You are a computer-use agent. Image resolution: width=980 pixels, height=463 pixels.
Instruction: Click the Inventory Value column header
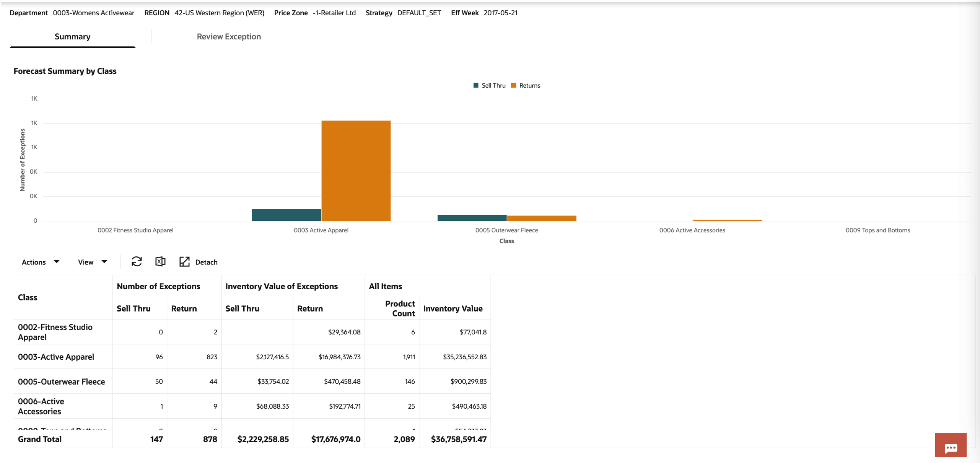[x=453, y=308]
